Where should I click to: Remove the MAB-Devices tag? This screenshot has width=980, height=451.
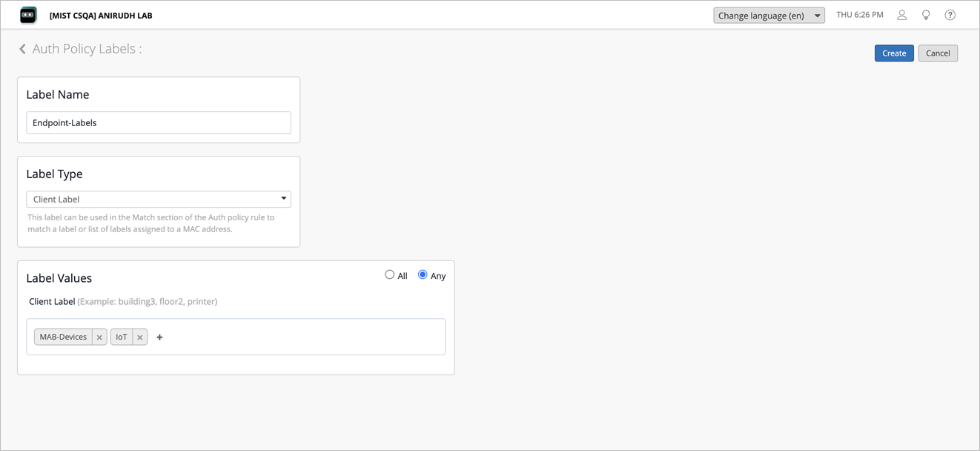tap(99, 337)
